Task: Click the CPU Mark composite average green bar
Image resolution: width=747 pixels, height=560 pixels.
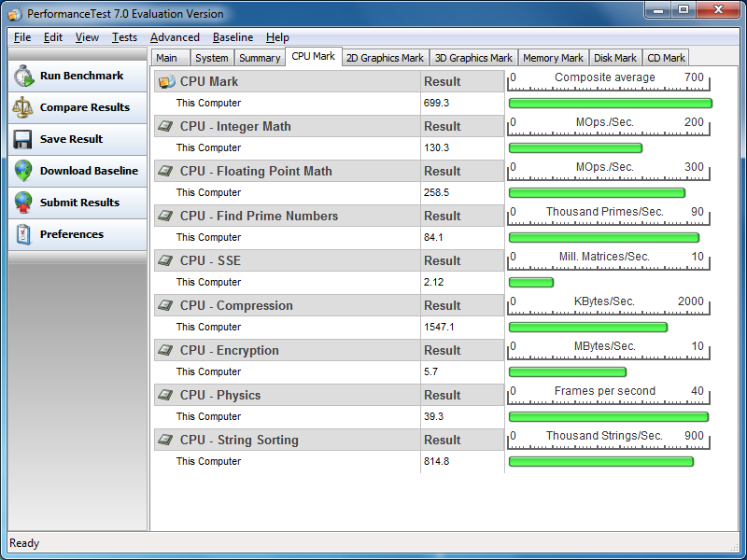Action: [x=611, y=103]
